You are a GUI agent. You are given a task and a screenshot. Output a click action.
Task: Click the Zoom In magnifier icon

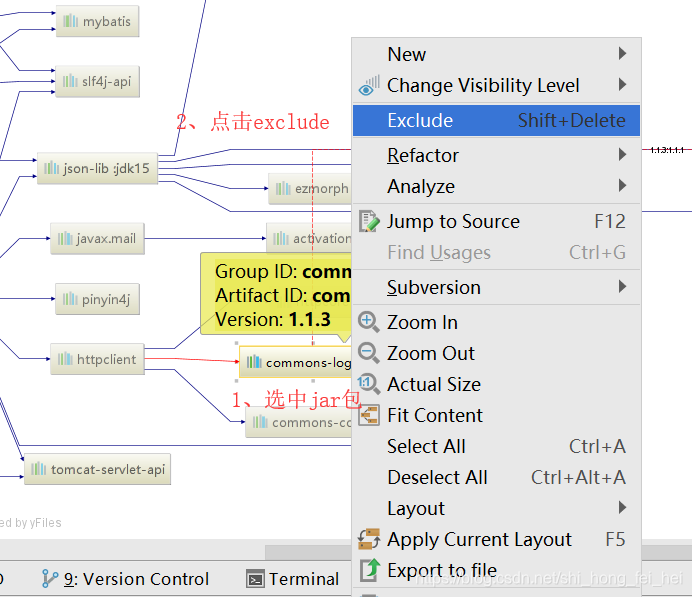click(x=369, y=322)
